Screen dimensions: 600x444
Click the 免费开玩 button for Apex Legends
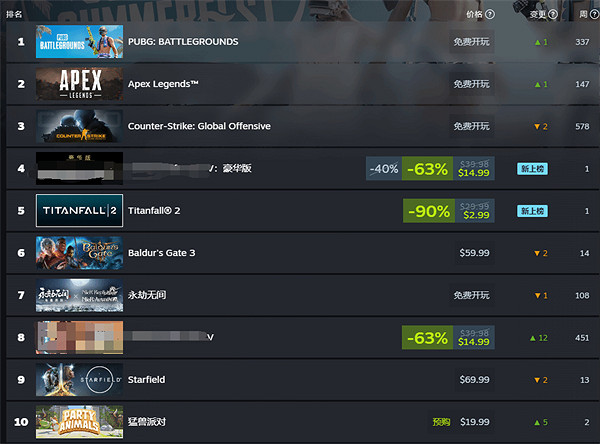click(471, 84)
